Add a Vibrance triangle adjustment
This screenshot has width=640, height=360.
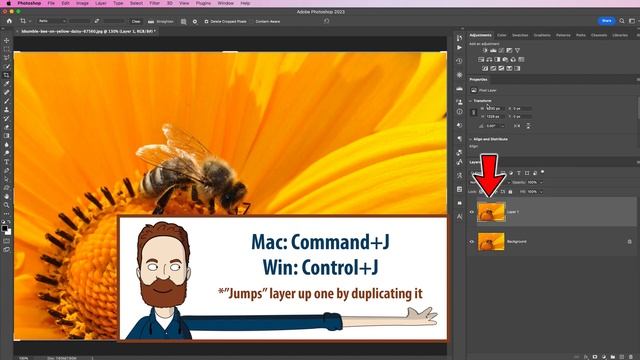pos(518,50)
